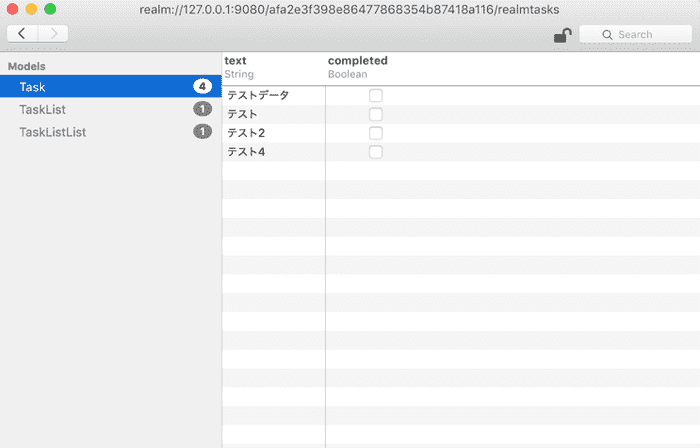Open the TaskList model
The height and width of the screenshot is (448, 700).
point(42,109)
